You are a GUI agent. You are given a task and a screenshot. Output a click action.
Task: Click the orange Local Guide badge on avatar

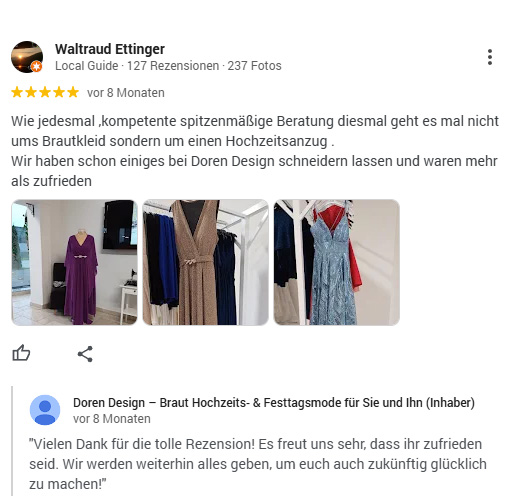tap(37, 67)
